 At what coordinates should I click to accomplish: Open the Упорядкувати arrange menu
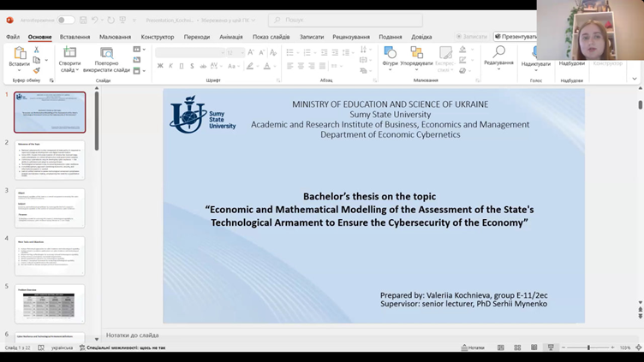point(416,57)
